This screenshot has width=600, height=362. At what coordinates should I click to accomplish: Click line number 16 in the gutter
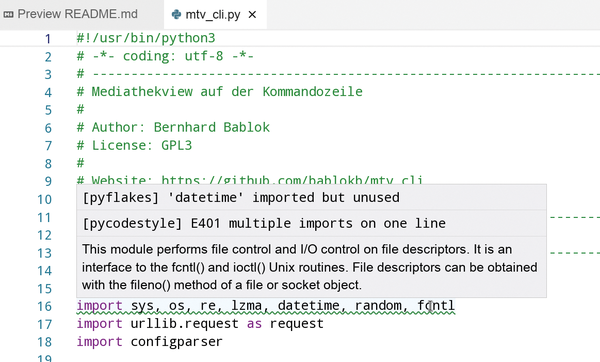coord(44,307)
